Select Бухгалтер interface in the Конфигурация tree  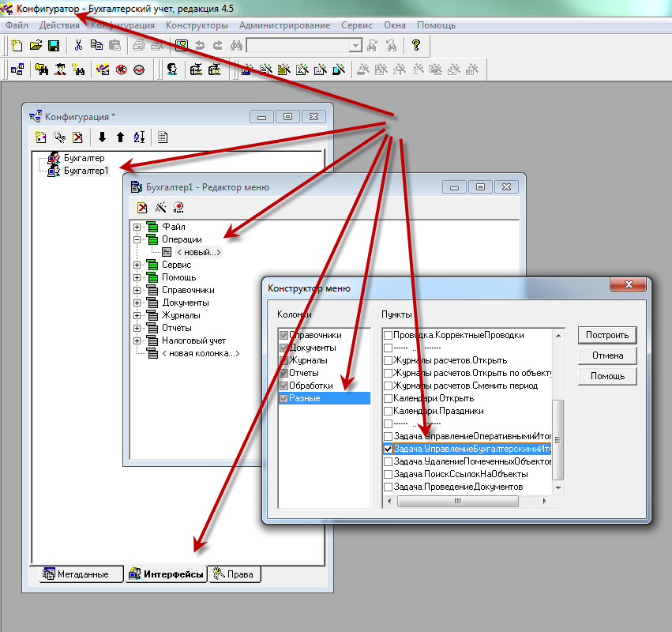84,158
